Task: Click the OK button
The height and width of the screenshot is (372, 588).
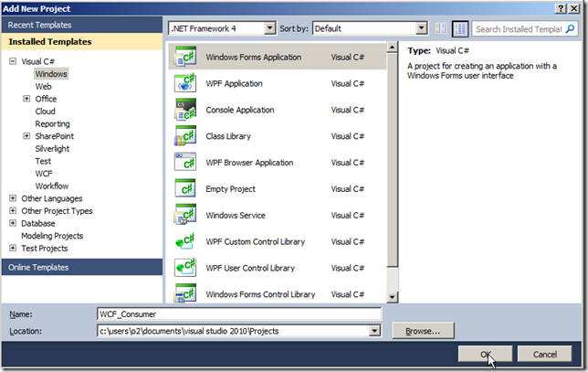Action: pos(485,354)
